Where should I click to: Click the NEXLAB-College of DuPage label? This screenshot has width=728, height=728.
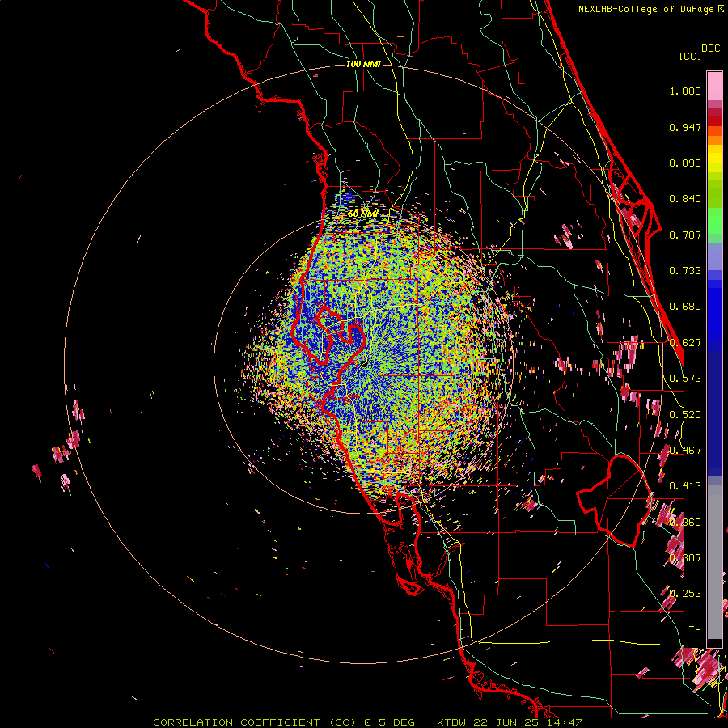click(x=645, y=9)
